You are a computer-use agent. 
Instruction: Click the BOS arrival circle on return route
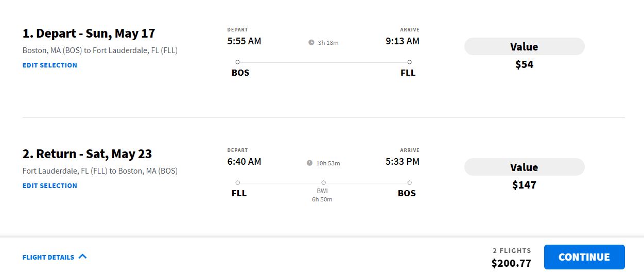(x=409, y=183)
